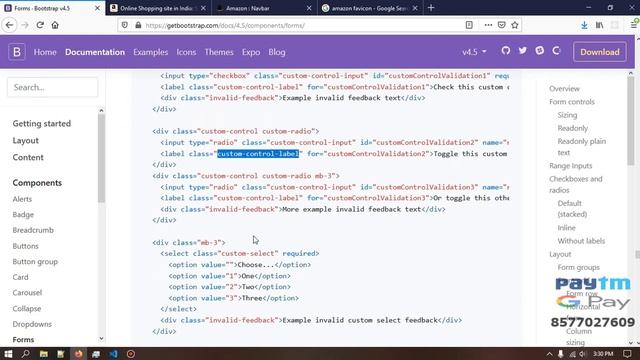Click the left sidebar scrollbar thumb

coord(101,158)
